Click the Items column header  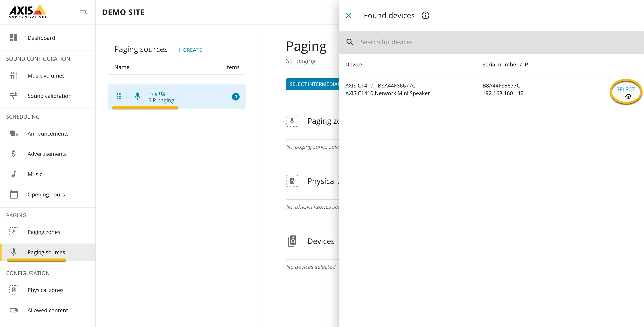232,67
